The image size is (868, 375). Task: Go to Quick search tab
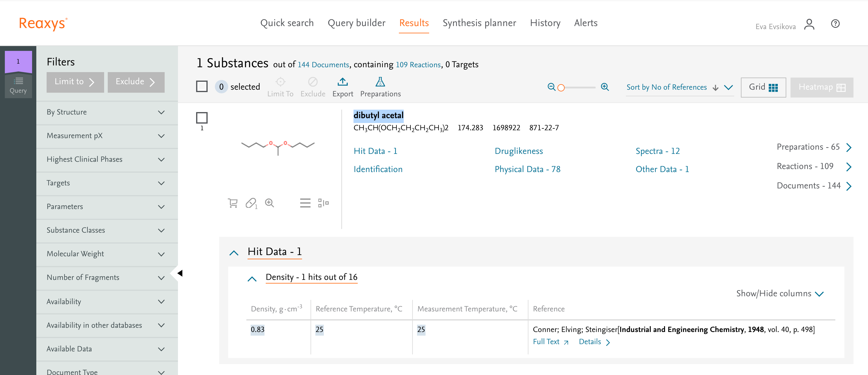coord(287,23)
